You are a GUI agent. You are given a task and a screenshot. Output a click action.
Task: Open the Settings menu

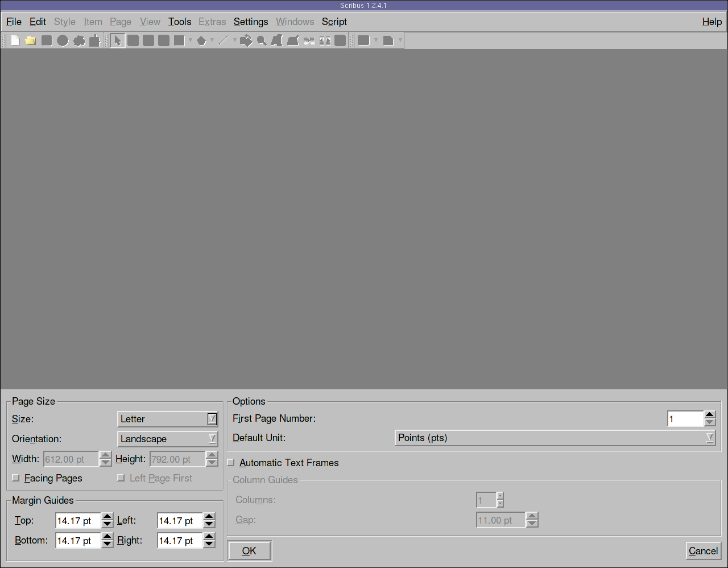[x=250, y=22]
